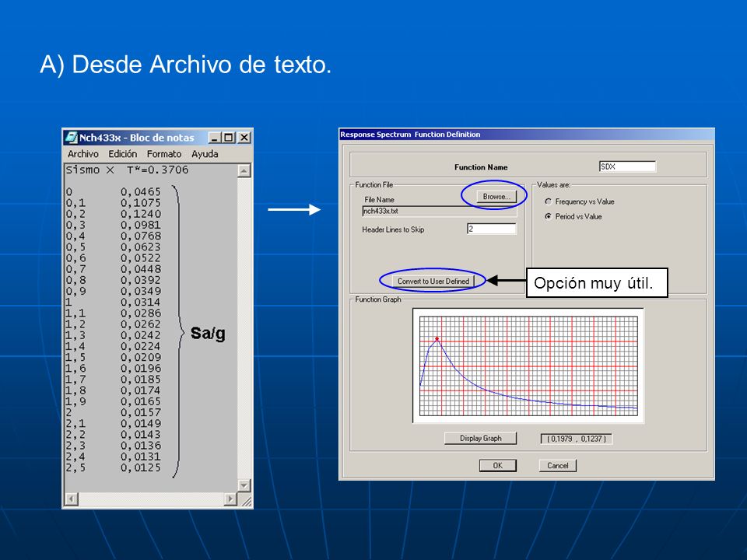
Task: Click the period value 1,5 in Notepad
Action: click(x=75, y=357)
